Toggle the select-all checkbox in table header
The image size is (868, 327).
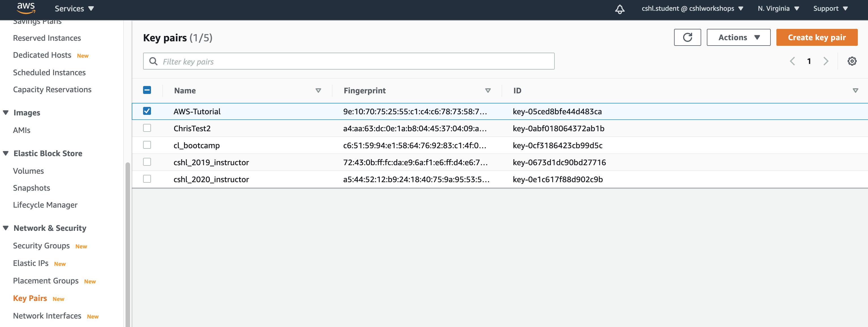pyautogui.click(x=147, y=90)
